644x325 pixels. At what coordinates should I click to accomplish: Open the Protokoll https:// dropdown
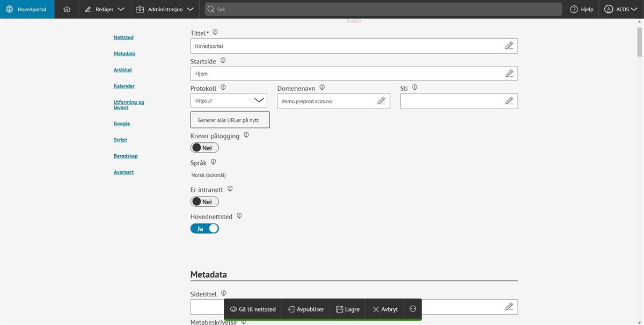click(228, 100)
